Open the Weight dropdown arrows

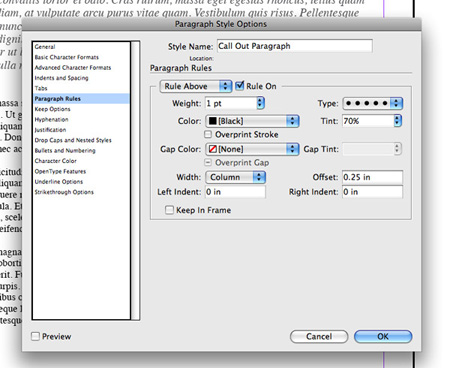tap(261, 103)
